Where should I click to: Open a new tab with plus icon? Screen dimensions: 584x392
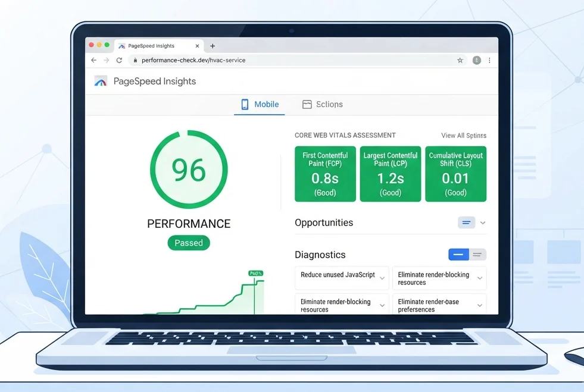click(x=213, y=46)
